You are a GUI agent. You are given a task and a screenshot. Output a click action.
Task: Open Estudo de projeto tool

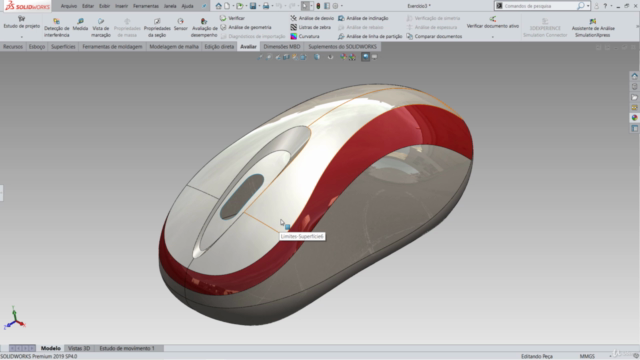(x=22, y=22)
